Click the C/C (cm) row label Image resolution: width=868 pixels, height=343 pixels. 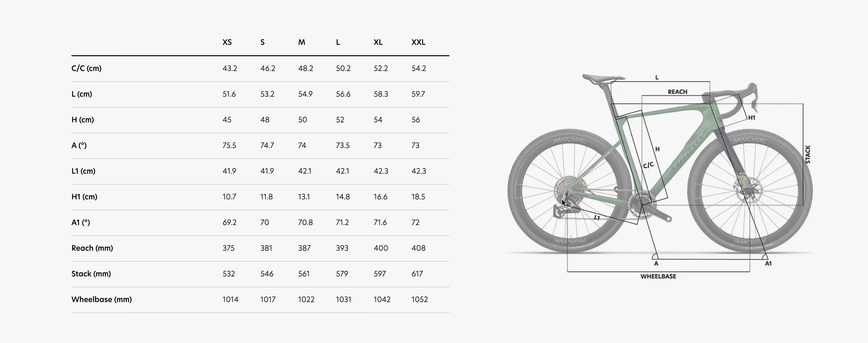coord(86,68)
